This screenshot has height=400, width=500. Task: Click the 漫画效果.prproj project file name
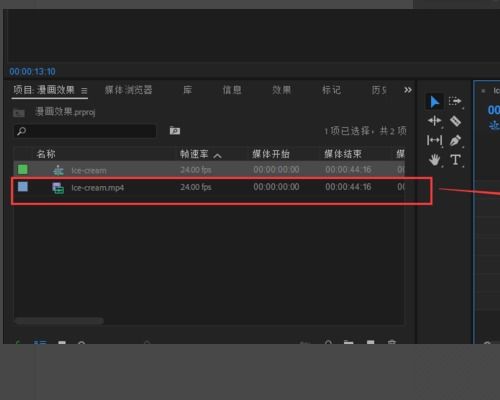[x=65, y=112]
